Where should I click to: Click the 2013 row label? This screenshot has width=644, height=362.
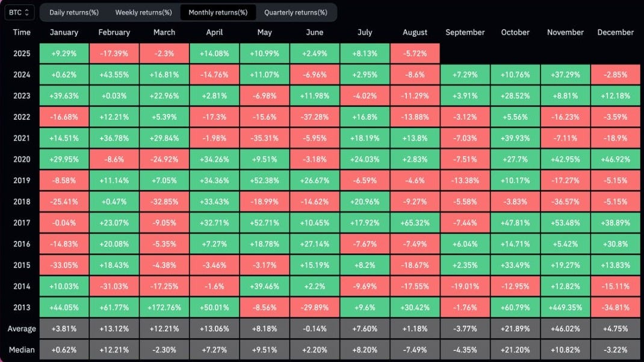point(22,307)
